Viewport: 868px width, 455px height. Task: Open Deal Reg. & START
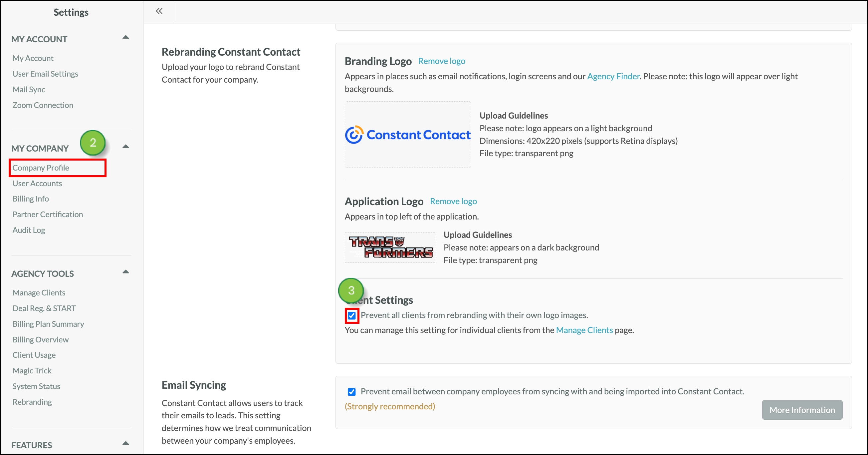tap(44, 308)
